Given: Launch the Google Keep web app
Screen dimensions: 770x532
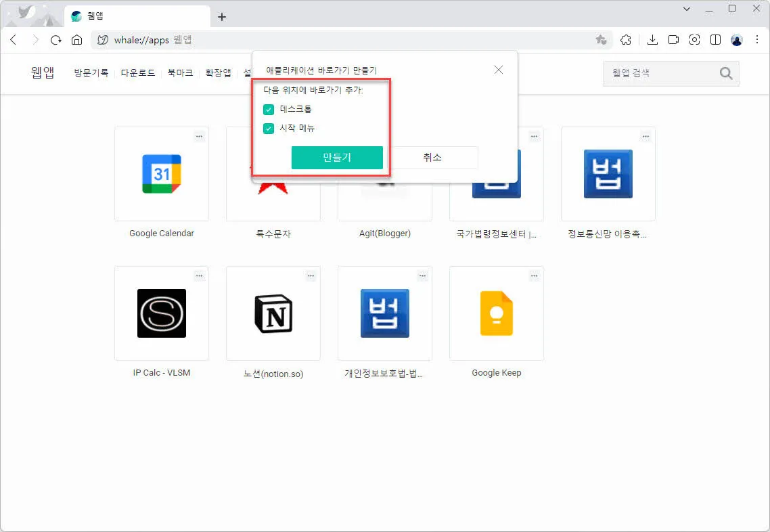Looking at the screenshot, I should click(497, 313).
